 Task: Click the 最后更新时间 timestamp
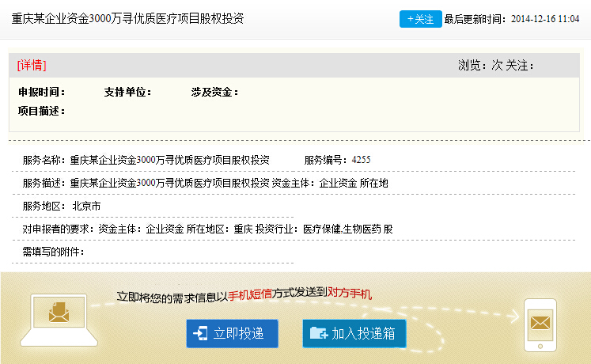pos(545,19)
